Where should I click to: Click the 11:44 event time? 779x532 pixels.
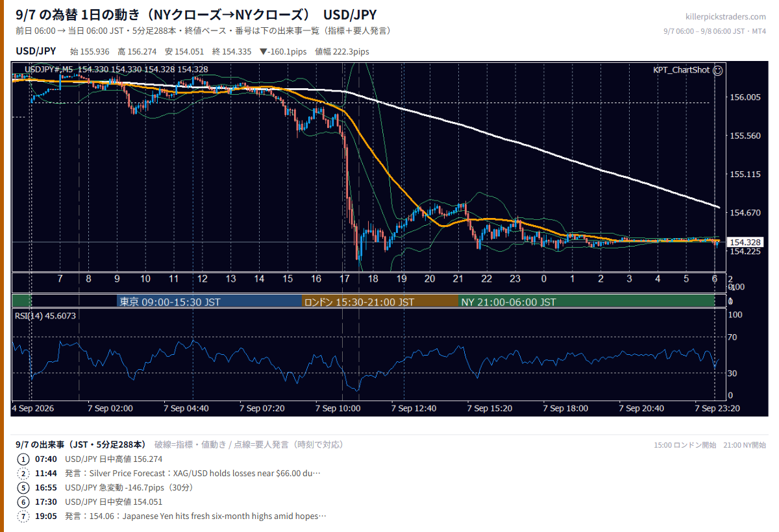coord(45,474)
